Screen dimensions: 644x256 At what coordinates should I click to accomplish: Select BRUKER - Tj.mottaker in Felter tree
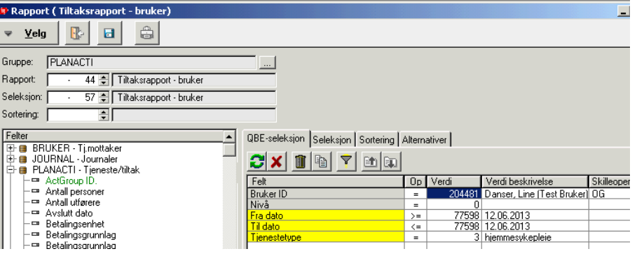[x=77, y=148]
